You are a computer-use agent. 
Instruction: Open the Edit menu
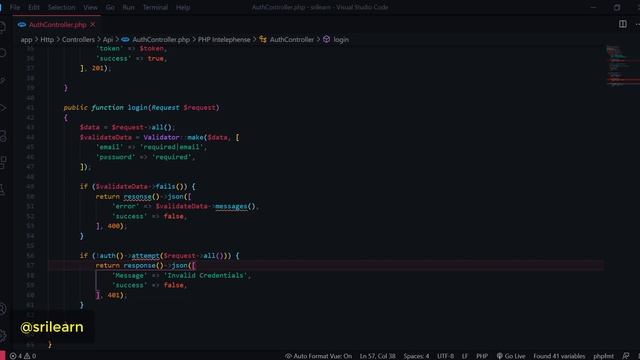[x=34, y=7]
